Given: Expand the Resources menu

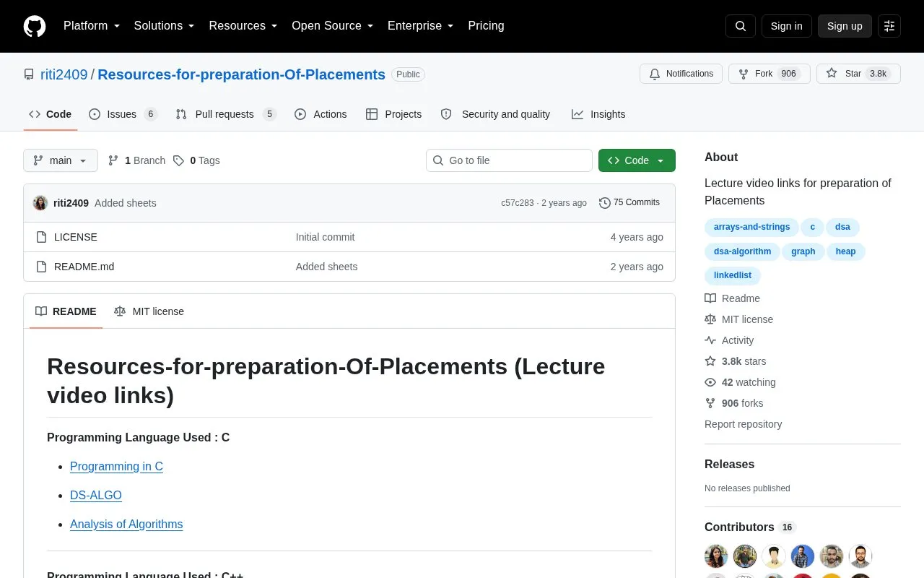Looking at the screenshot, I should coord(243,26).
